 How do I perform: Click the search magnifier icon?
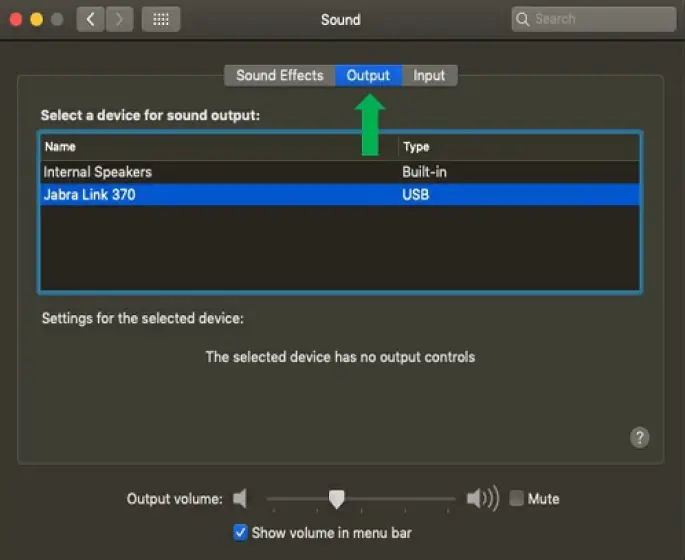tap(523, 19)
